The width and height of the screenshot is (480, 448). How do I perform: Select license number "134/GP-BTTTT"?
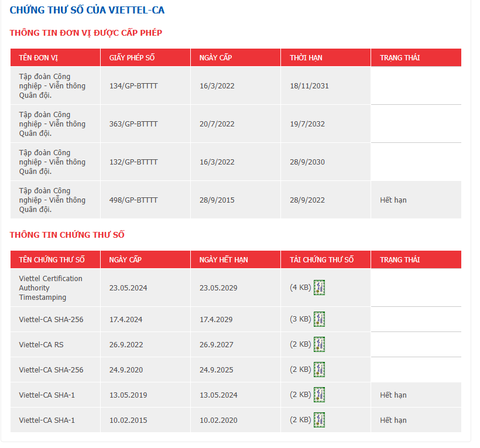click(x=133, y=86)
